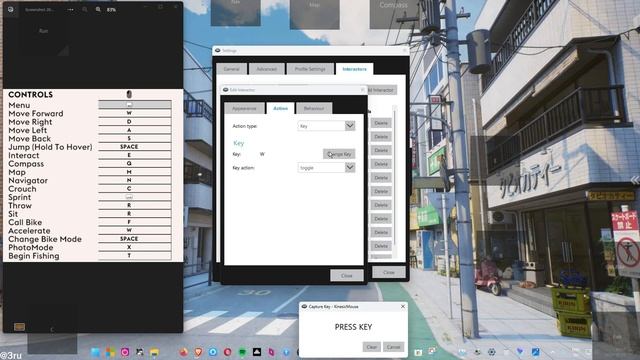Click the zoom-in magnifier in photo viewer toolbar
The height and width of the screenshot is (360, 640).
click(x=98, y=9)
